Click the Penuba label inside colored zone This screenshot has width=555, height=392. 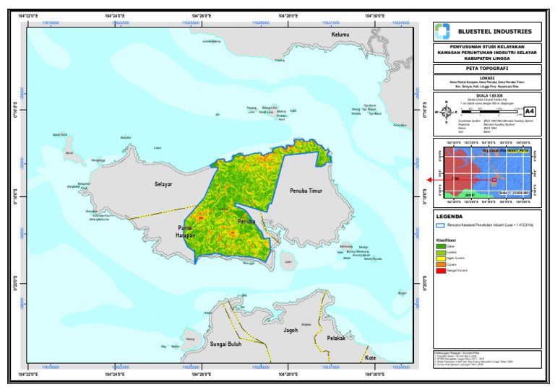click(x=246, y=222)
